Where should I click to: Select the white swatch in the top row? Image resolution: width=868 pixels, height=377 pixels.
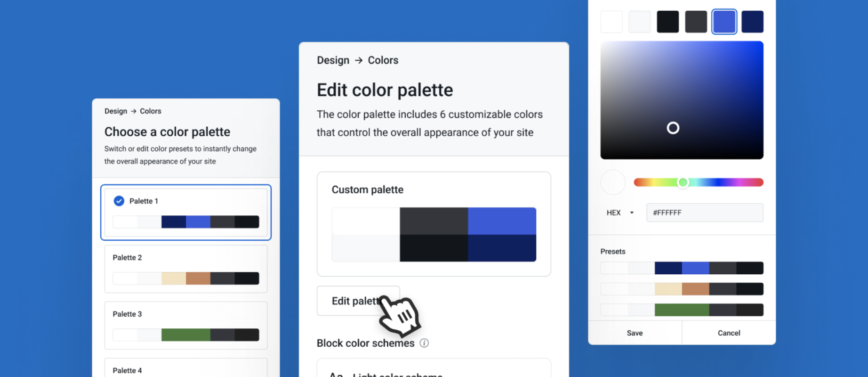(611, 22)
